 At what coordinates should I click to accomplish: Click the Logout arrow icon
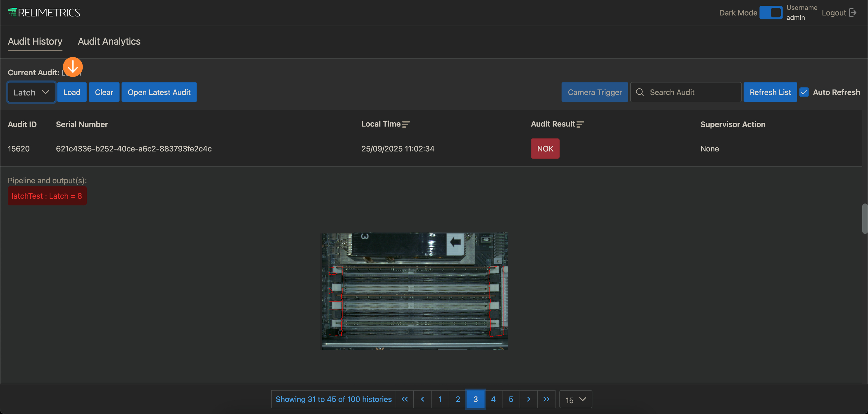853,13
